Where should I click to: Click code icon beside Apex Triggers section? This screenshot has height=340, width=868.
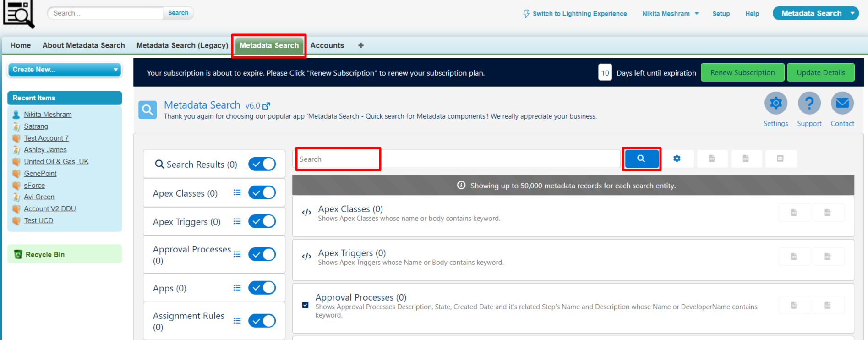coord(306,257)
